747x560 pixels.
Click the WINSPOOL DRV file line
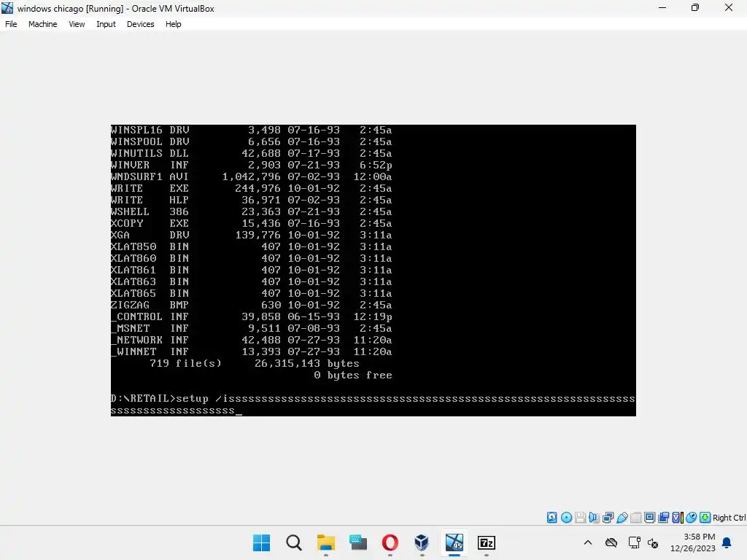pos(252,142)
